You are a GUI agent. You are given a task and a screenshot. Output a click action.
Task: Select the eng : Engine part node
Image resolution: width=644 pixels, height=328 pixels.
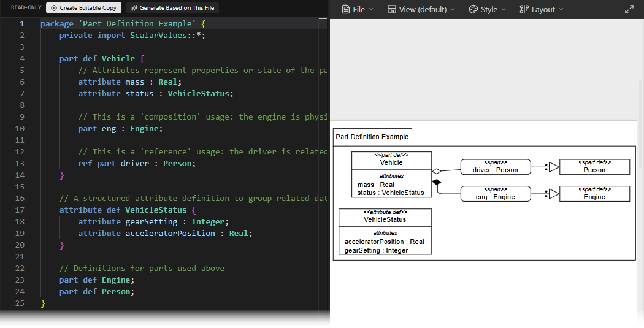495,194
